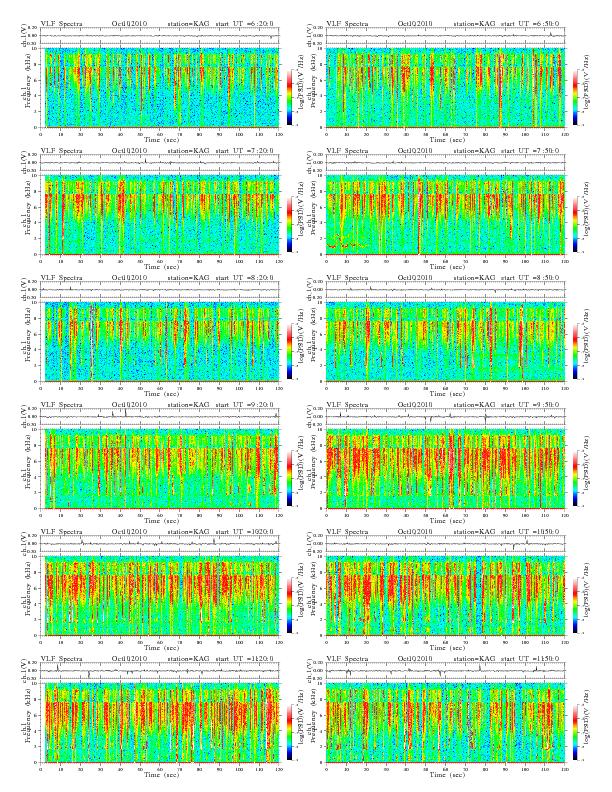Viewport: 612px width, 792px height.
Task: Click the ch.1 waveform strip above the 9:20:0 spectrogram
Action: tap(160, 417)
